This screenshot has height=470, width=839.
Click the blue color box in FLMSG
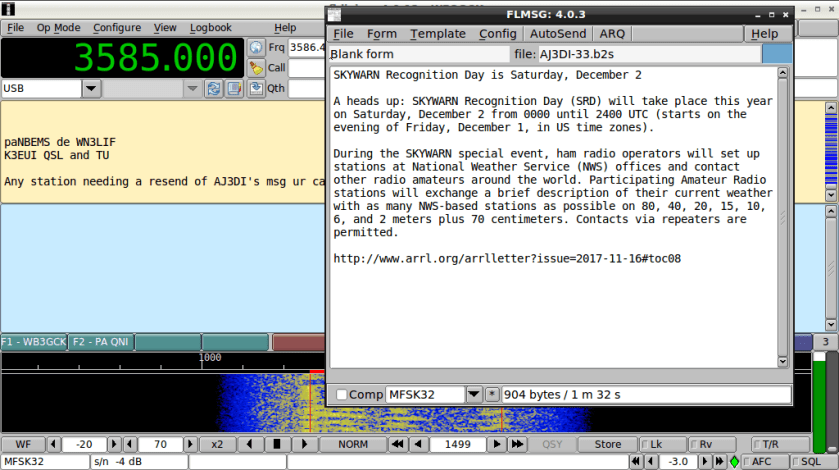pos(776,54)
